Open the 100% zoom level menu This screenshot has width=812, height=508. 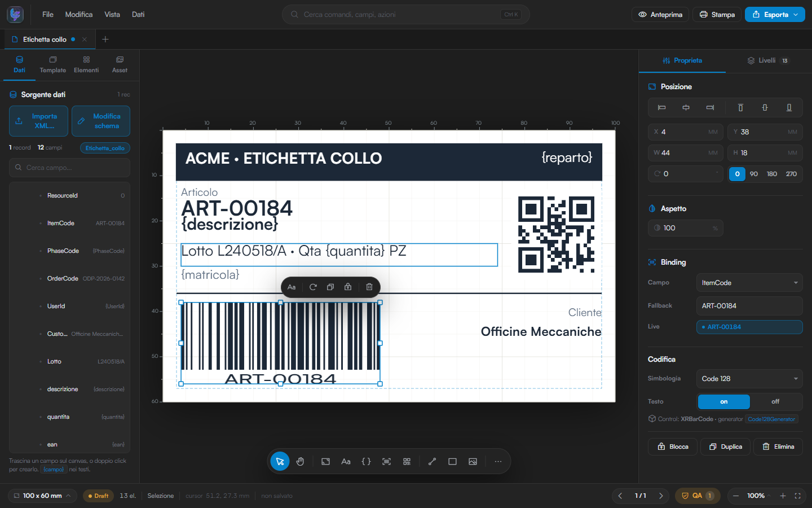tap(758, 496)
